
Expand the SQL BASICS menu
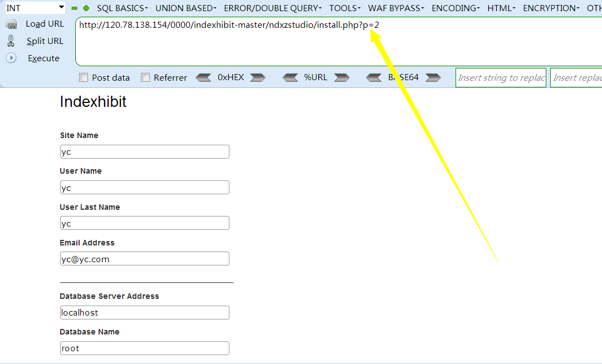[x=122, y=8]
